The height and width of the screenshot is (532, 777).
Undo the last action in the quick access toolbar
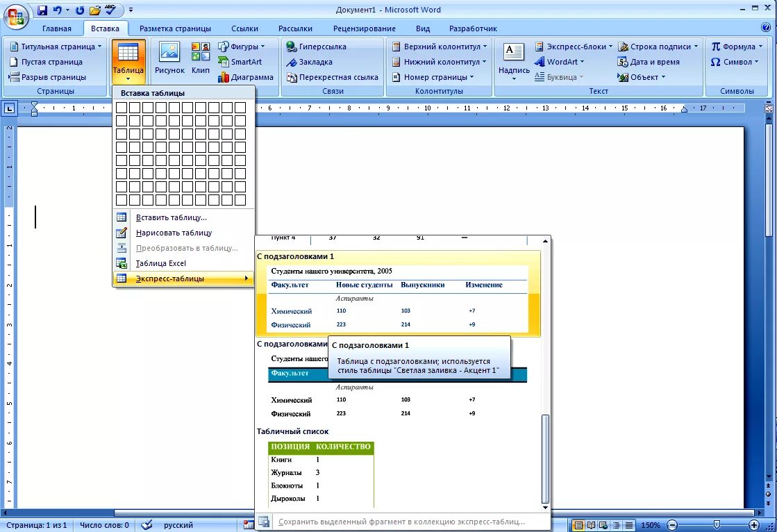point(58,10)
